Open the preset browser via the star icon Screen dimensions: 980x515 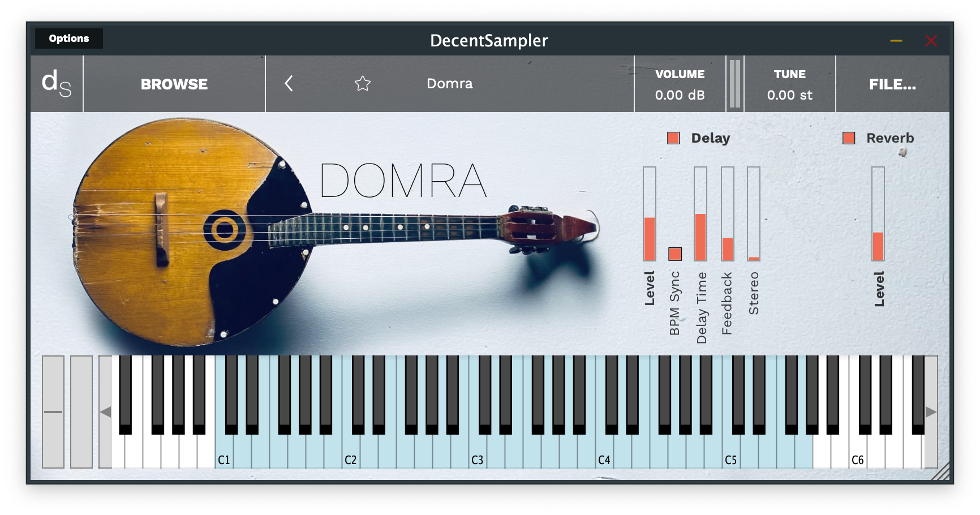point(362,83)
